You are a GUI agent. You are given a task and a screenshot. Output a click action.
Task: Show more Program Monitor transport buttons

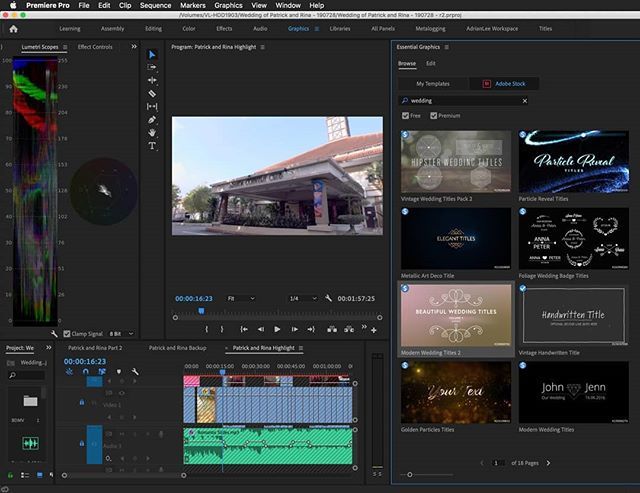tap(364, 327)
